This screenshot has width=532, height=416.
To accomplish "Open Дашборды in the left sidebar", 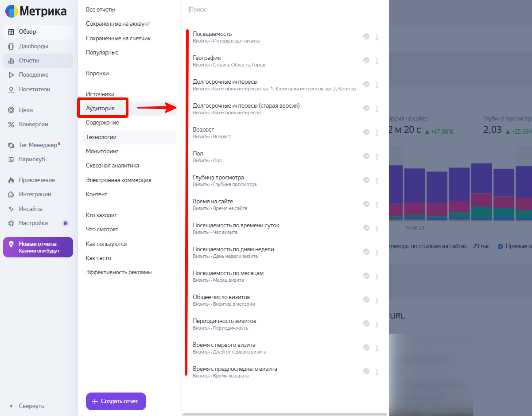I will [x=33, y=46].
